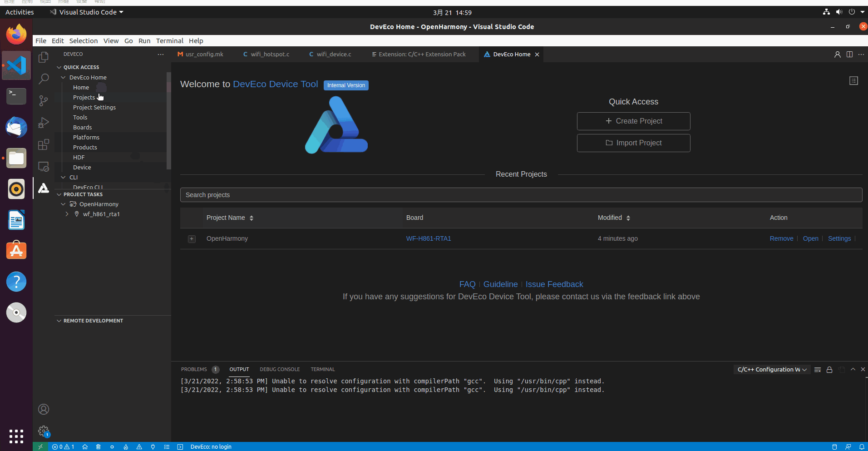Click in the Search projects field
The height and width of the screenshot is (451, 868).
521,195
